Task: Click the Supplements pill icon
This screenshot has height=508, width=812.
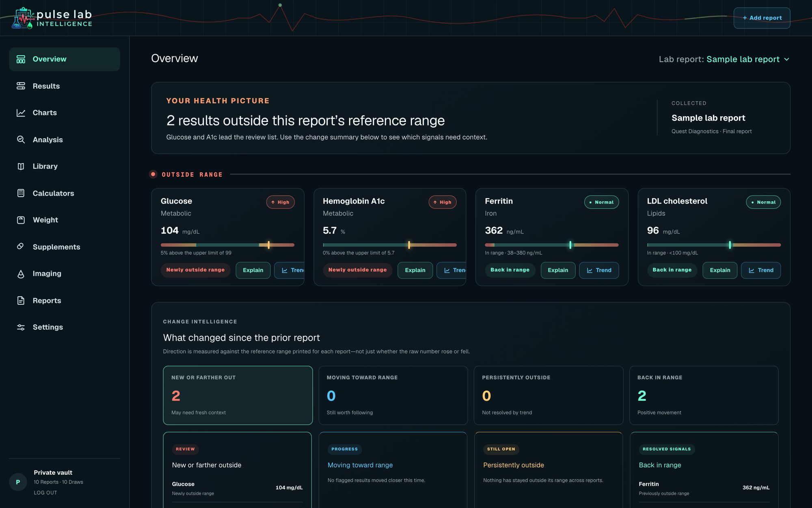Action: 21,247
